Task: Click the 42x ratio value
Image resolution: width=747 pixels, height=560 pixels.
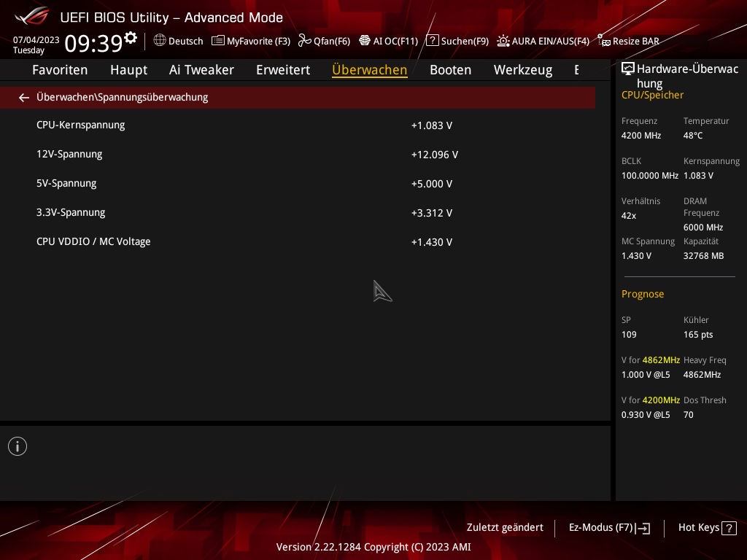Action: coord(628,215)
